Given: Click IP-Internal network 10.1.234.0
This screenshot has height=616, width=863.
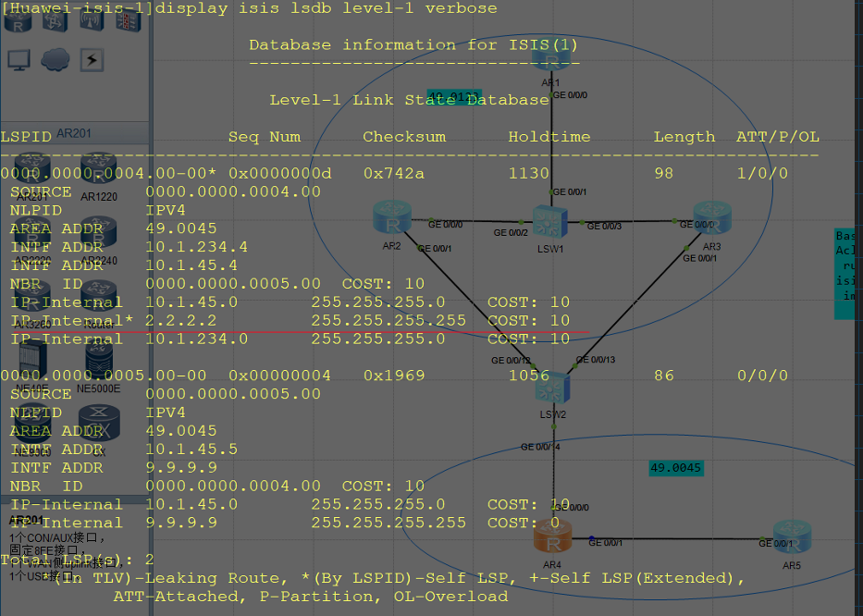Looking at the screenshot, I should 196,339.
